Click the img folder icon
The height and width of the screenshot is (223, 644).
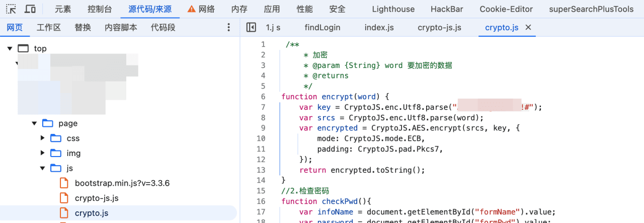coord(56,153)
